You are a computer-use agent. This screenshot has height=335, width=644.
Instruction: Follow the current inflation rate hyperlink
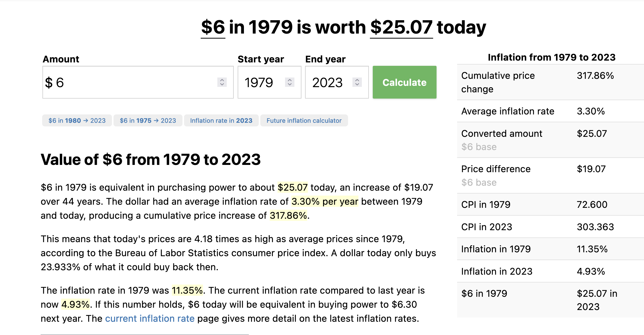[x=150, y=318]
